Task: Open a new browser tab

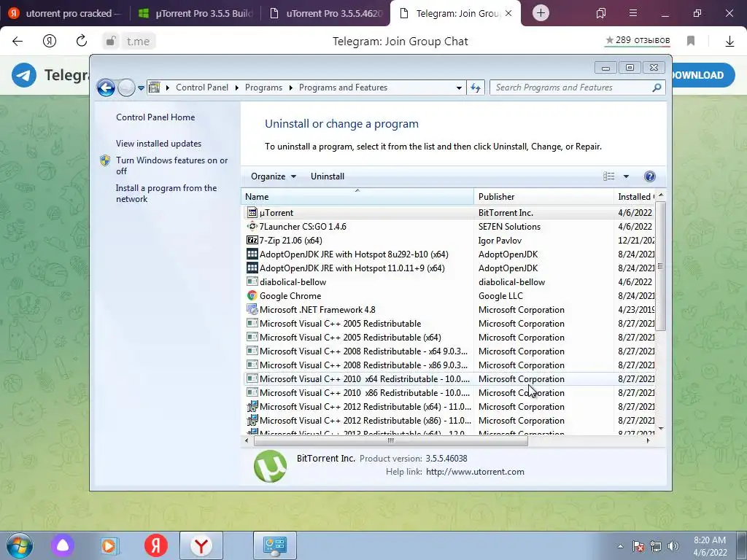Action: (541, 13)
